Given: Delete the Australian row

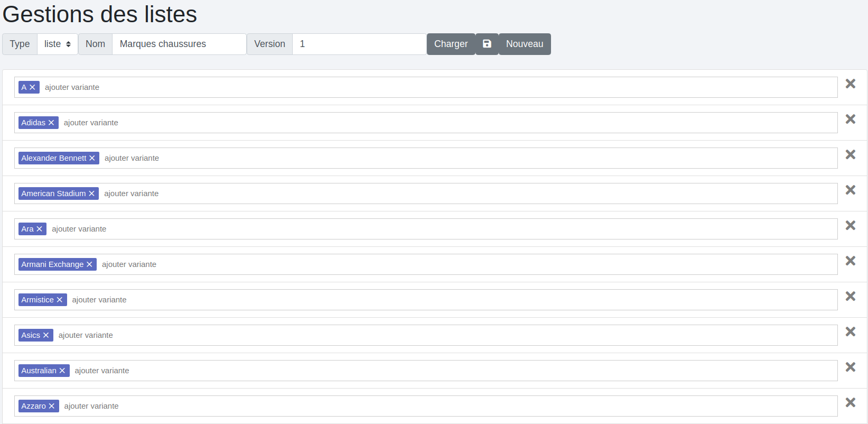Looking at the screenshot, I should (x=850, y=367).
